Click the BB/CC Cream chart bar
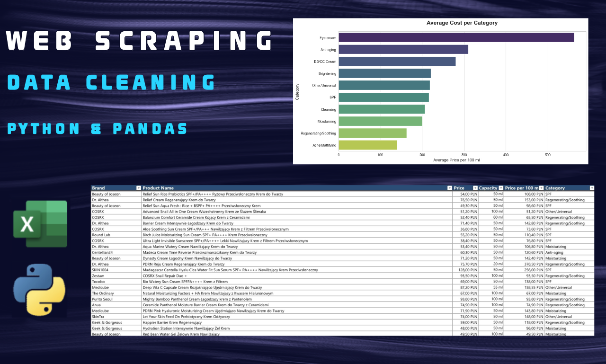 pos(397,62)
